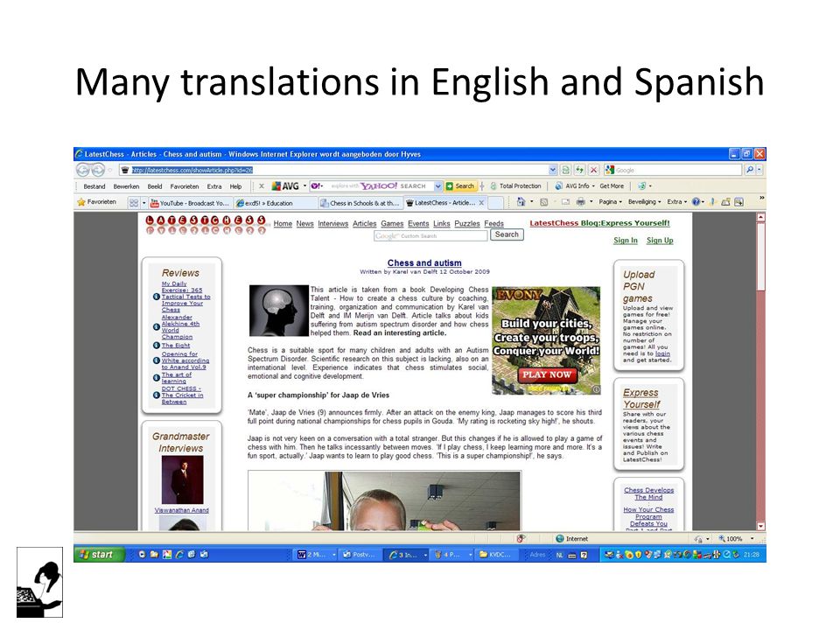Open the Quick Tabs grid icon
Viewport: 840px width, 630px height.
coord(134,202)
